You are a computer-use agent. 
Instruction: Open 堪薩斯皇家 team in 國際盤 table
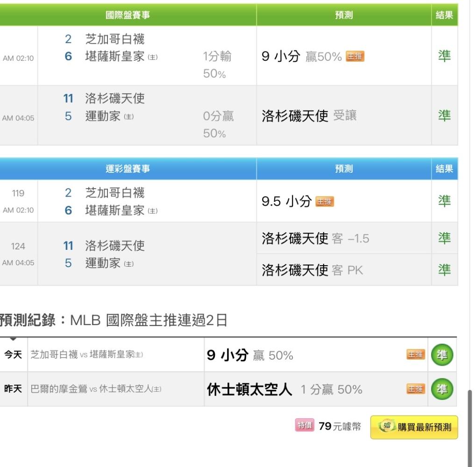(115, 57)
